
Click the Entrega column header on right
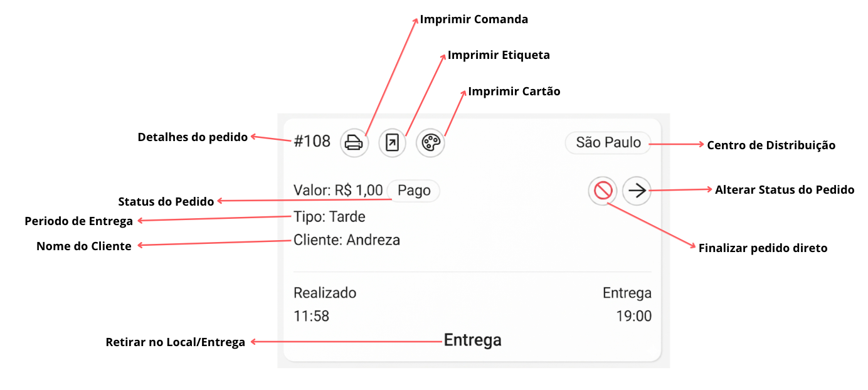pos(627,293)
